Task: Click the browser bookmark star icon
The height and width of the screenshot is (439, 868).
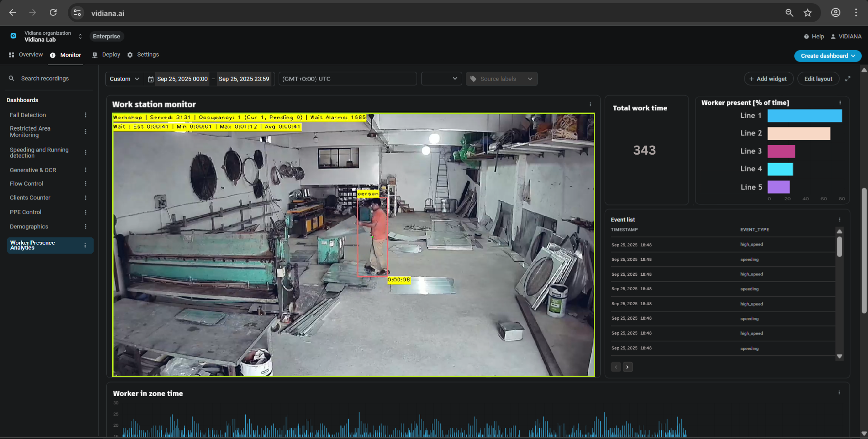Action: point(808,13)
